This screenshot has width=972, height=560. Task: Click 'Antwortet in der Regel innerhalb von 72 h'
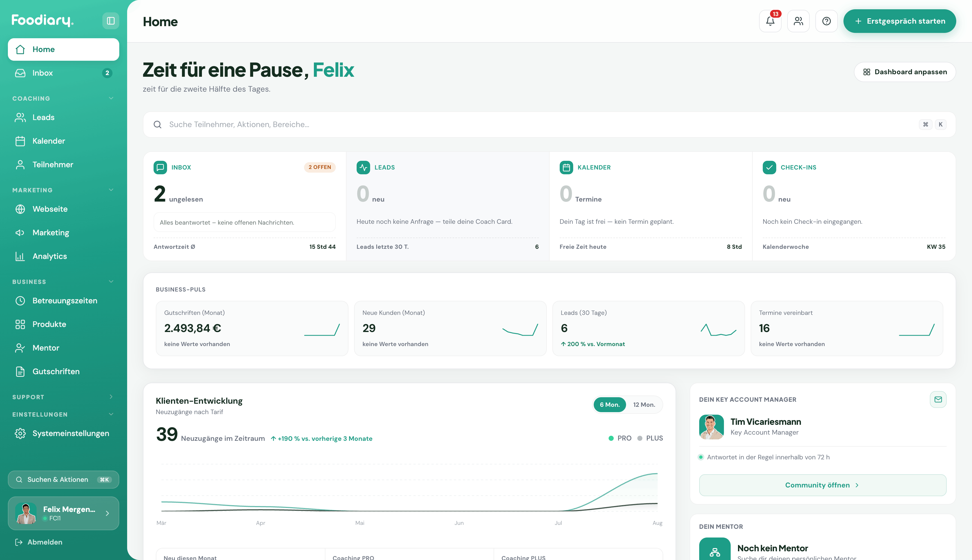[768, 457]
